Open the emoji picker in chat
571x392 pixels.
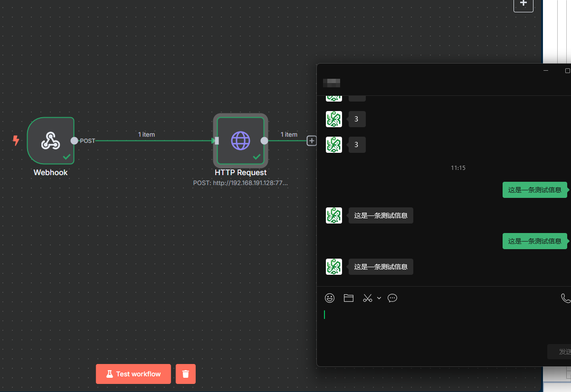pos(330,298)
